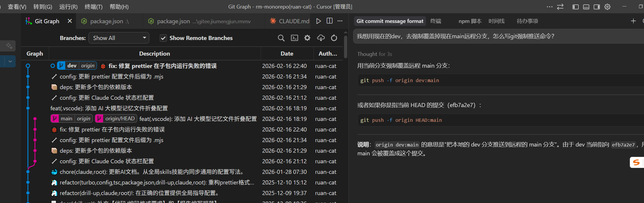
Task: Toggle the bottom panel layout icon
Action: (x=586, y=7)
